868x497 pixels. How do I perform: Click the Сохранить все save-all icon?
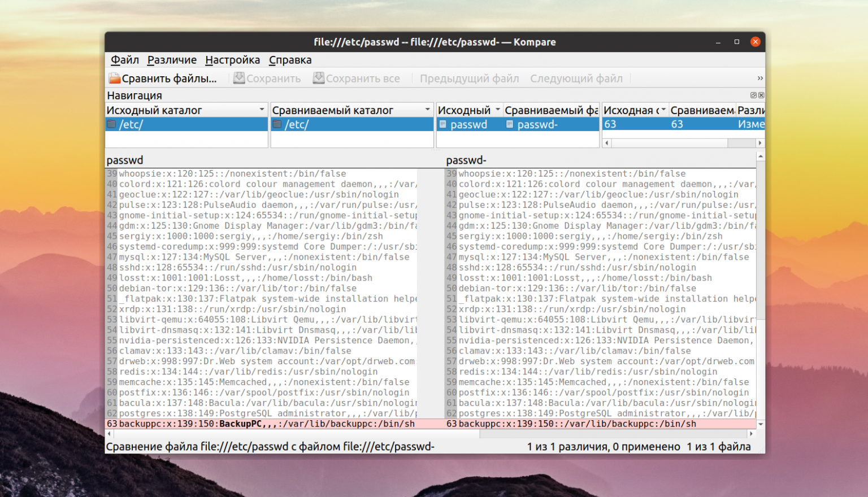[318, 79]
